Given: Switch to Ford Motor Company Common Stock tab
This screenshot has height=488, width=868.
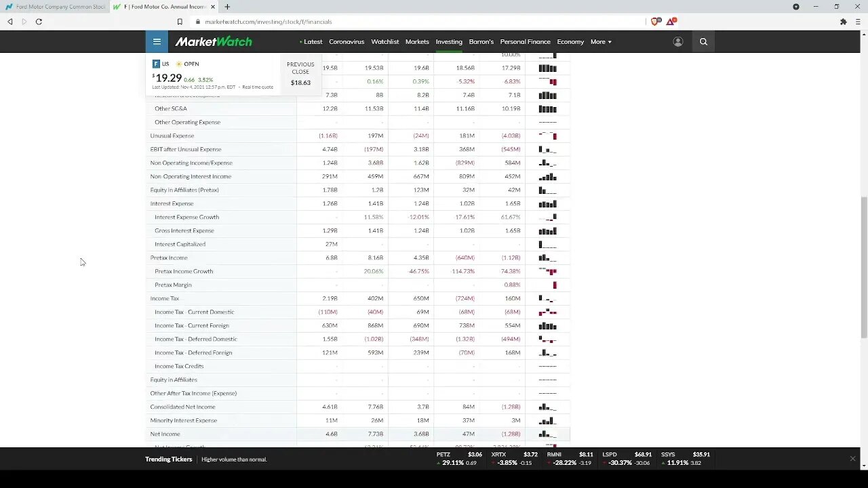Looking at the screenshot, I should (55, 7).
